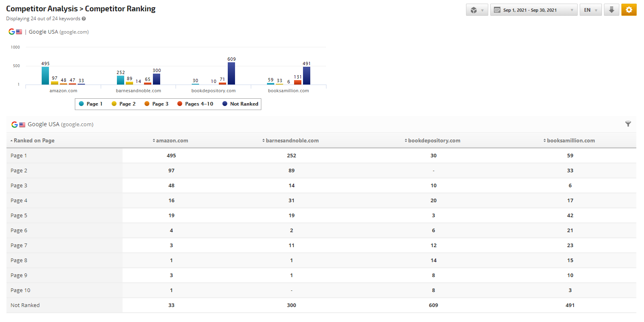Screen dimensions: 644x322
Task: Toggle Page 1 series in chart legend
Action: (91, 104)
